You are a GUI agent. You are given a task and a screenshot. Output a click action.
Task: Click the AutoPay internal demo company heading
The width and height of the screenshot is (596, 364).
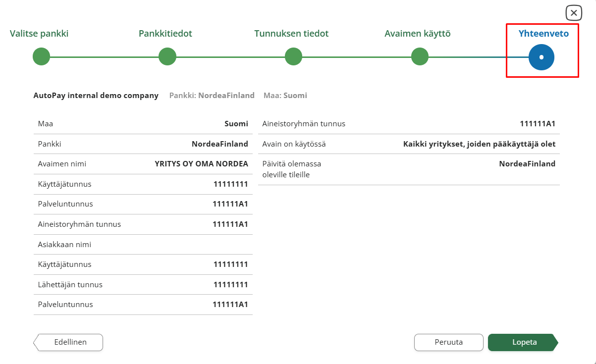click(x=96, y=96)
